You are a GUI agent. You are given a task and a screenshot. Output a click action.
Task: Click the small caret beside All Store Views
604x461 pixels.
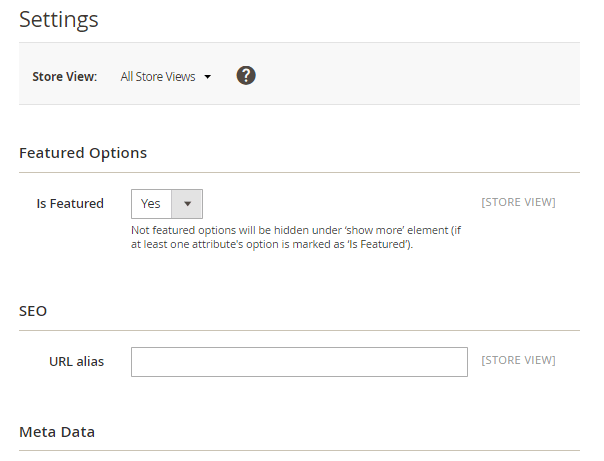click(207, 76)
